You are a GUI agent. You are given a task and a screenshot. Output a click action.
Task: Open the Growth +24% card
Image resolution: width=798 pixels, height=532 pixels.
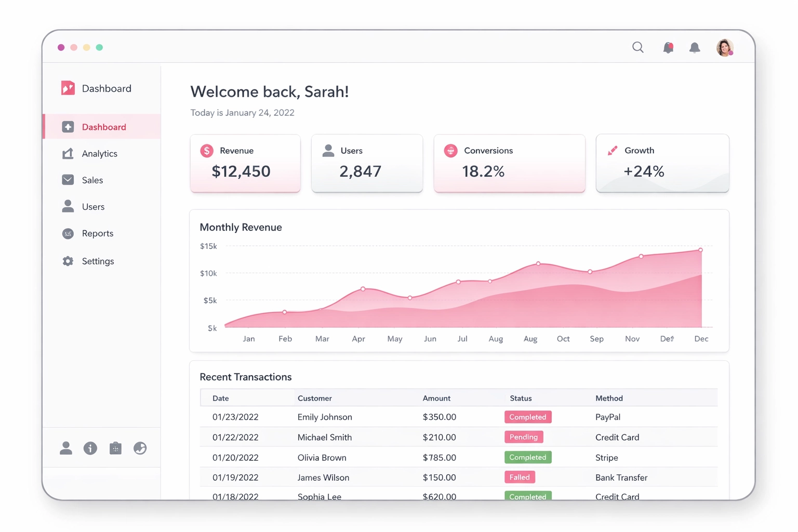[662, 164]
